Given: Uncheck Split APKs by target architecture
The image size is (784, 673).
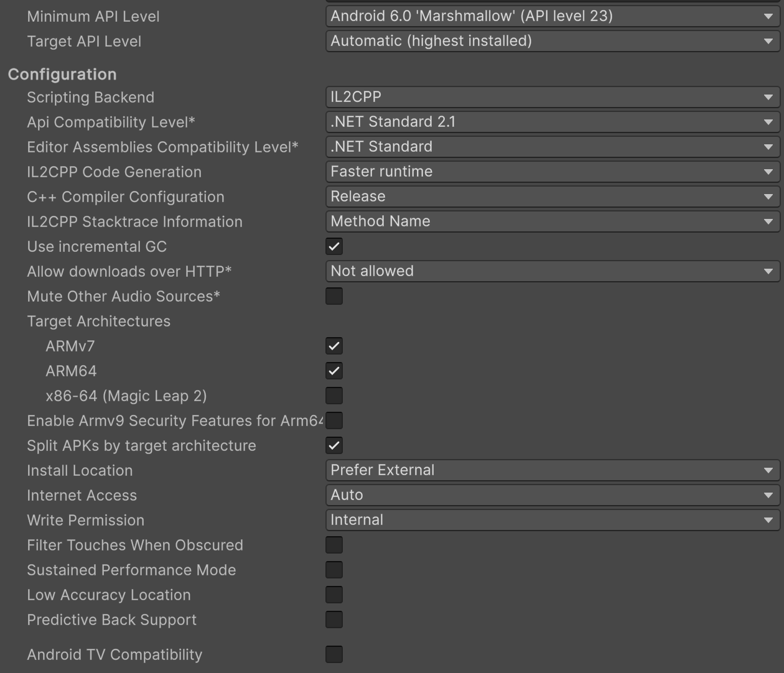Looking at the screenshot, I should [334, 445].
